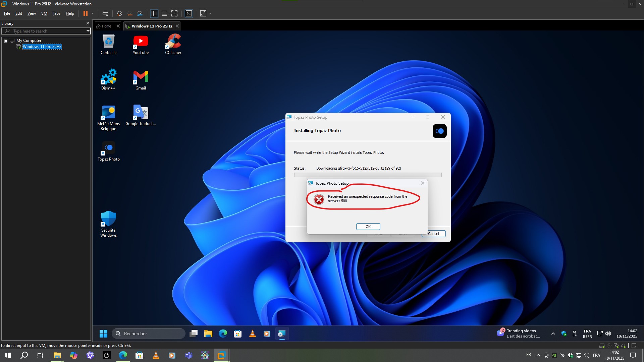Toggle the thumbnail bar view
644x362 pixels.
pyautogui.click(x=164, y=13)
